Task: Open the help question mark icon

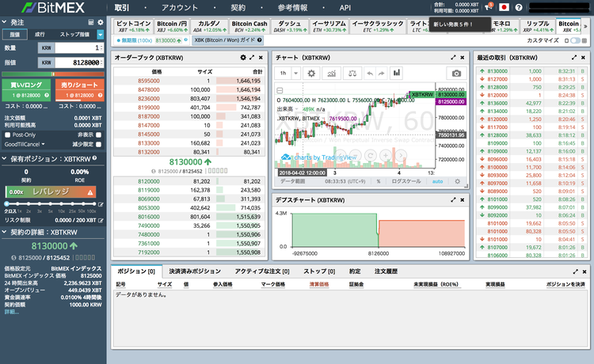Action: pos(519,7)
